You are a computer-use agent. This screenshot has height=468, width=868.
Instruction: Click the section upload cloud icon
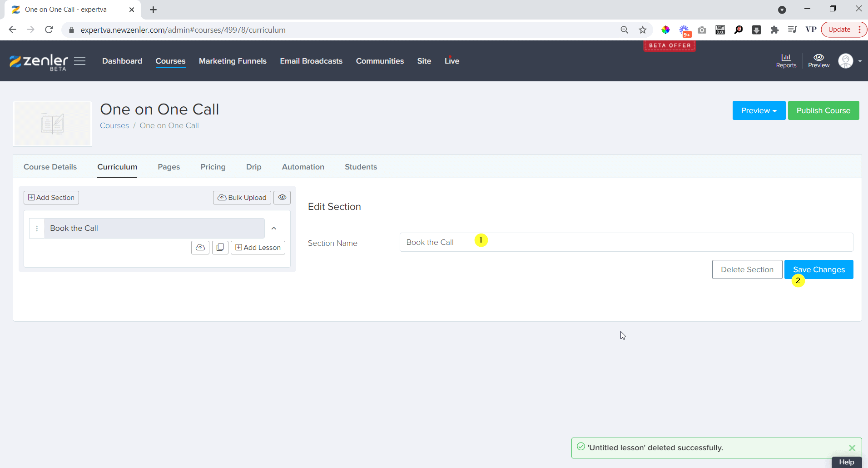point(200,248)
